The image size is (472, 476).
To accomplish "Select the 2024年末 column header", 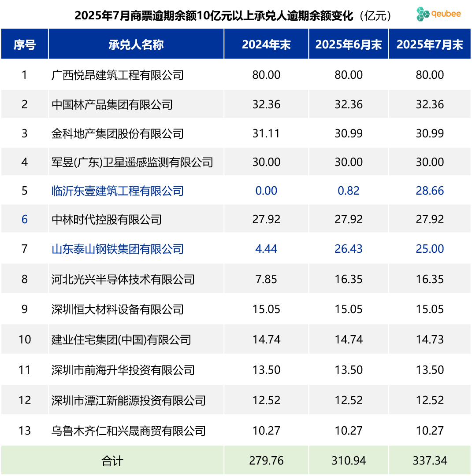I will (266, 44).
